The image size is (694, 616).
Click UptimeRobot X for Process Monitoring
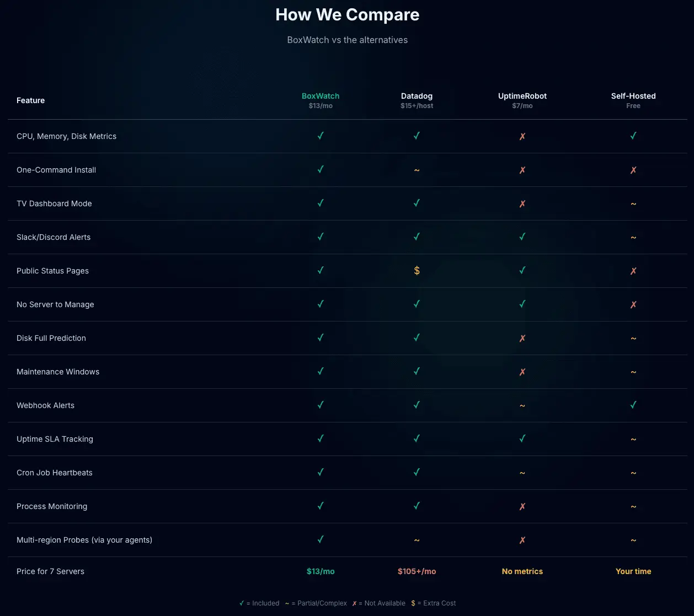(x=522, y=506)
